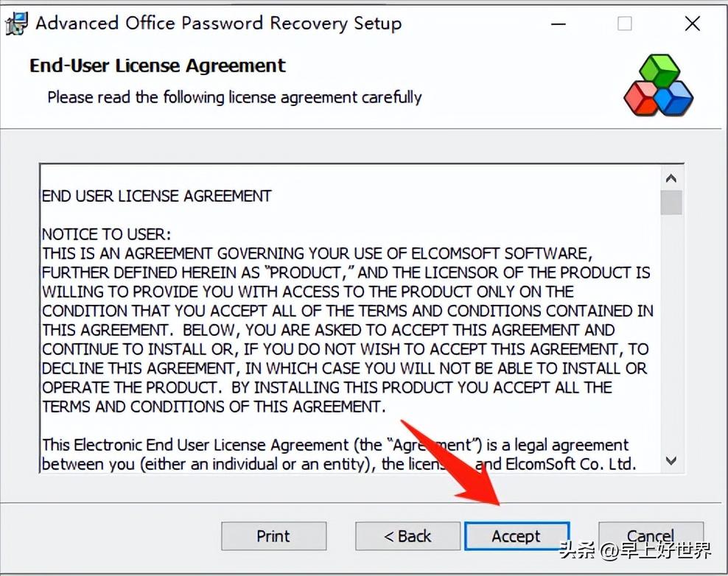Print the license agreement
This screenshot has height=576, width=728.
click(x=273, y=536)
